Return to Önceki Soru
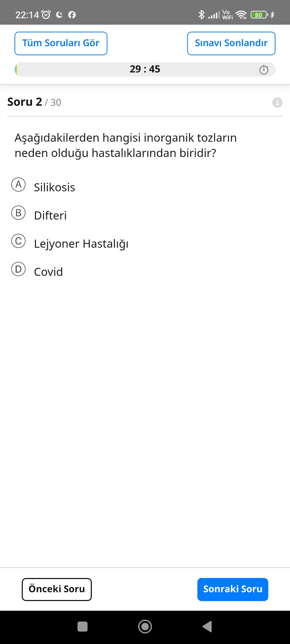This screenshot has width=290, height=644. (x=57, y=589)
